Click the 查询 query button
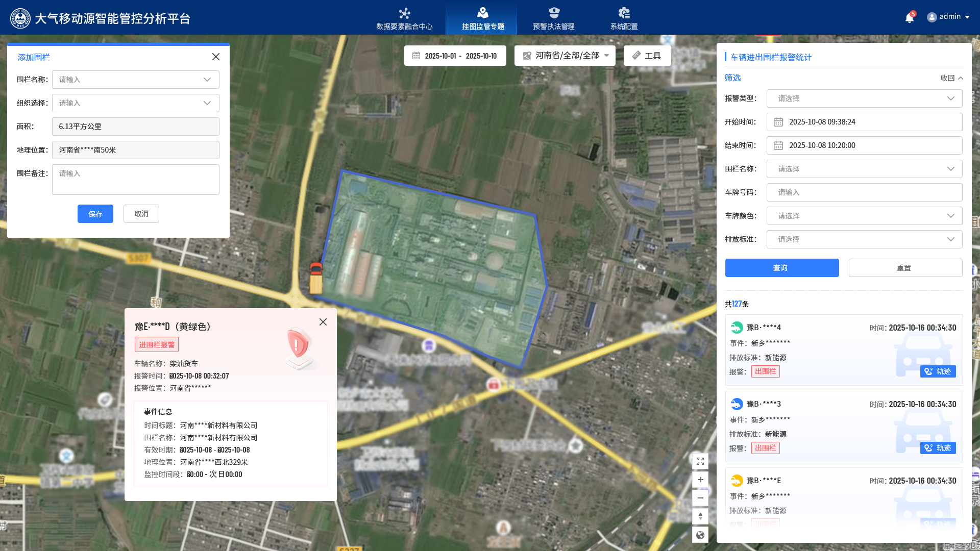 coord(781,268)
